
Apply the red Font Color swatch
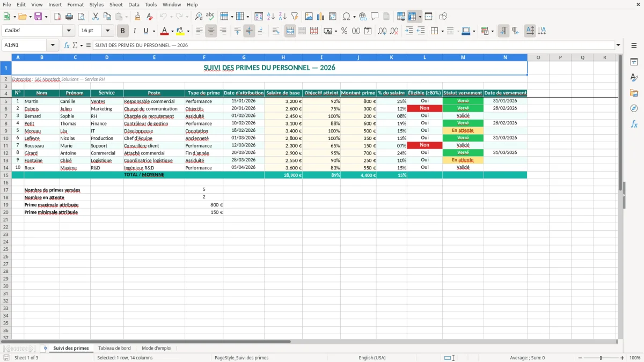(x=165, y=31)
